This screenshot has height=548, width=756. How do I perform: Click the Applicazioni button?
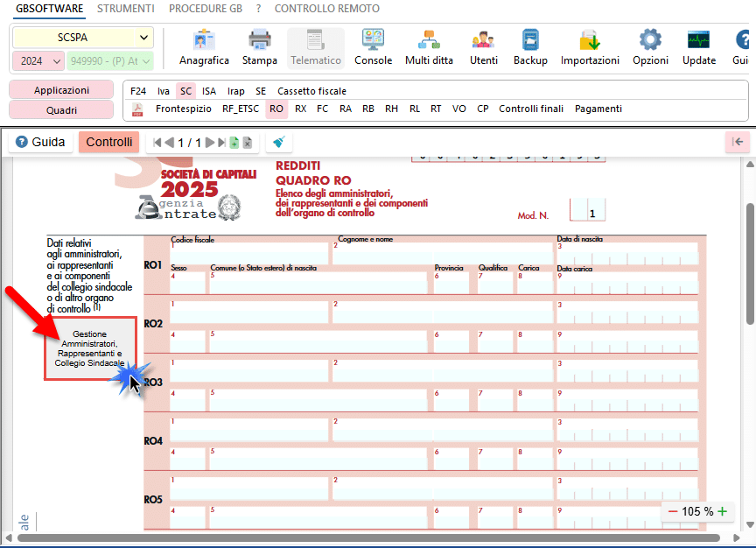[61, 90]
